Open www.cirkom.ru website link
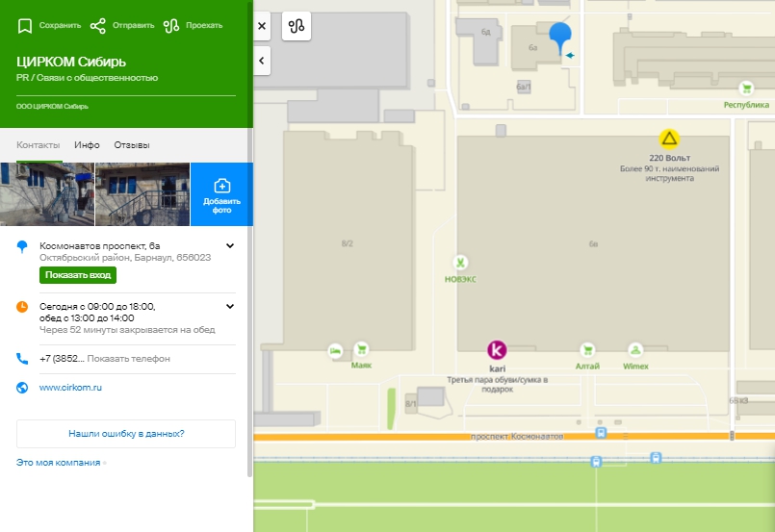775x532 pixels. point(70,388)
